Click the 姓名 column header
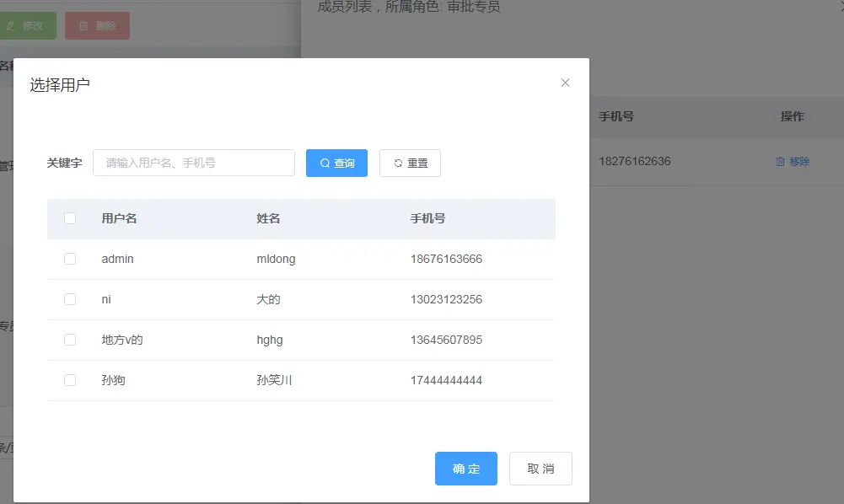The height and width of the screenshot is (504, 844). pos(268,218)
